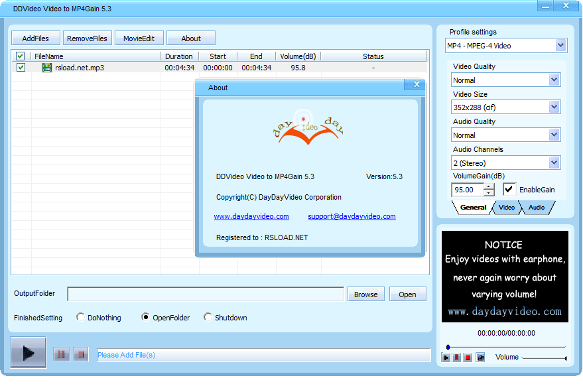Close the DDVideo main window
This screenshot has height=392, width=583.
(566, 6)
